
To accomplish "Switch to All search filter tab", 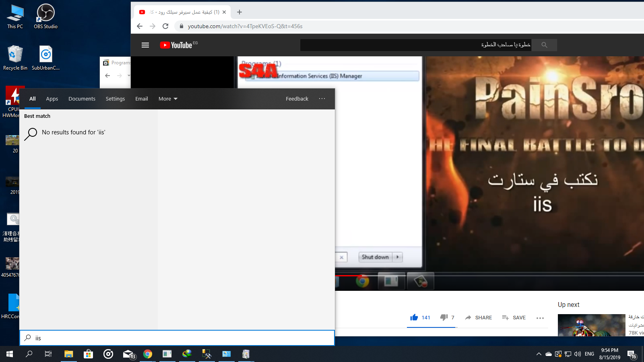I will [33, 99].
